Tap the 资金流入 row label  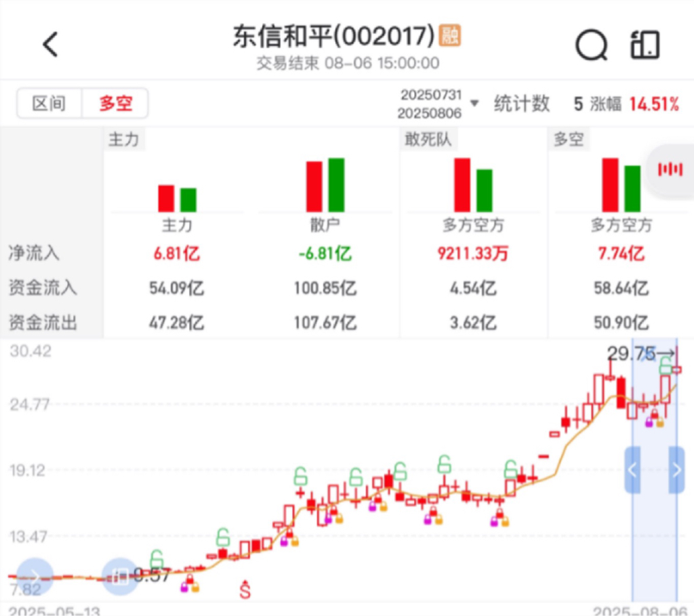[x=43, y=287]
